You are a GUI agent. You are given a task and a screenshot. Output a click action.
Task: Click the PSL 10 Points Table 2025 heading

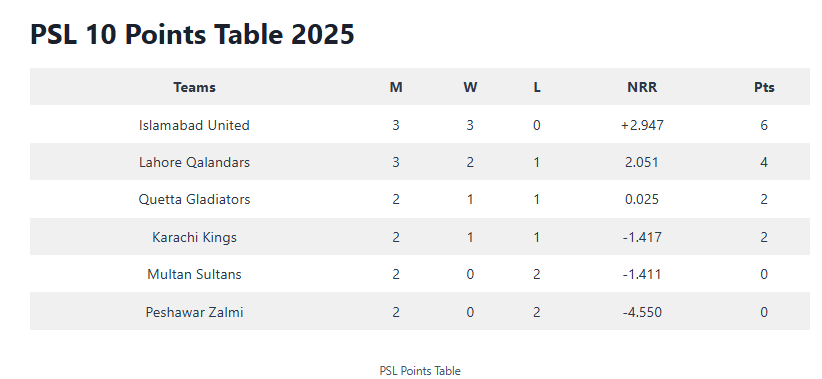[x=192, y=35]
